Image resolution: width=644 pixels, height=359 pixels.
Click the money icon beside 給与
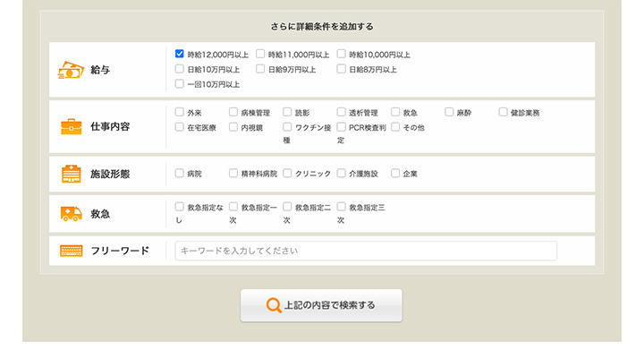[72, 70]
